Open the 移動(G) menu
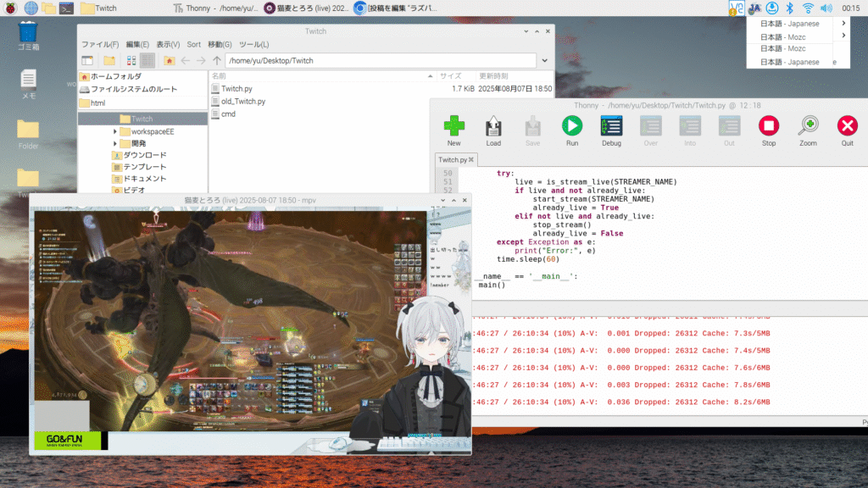Viewport: 868px width, 488px height. (220, 44)
